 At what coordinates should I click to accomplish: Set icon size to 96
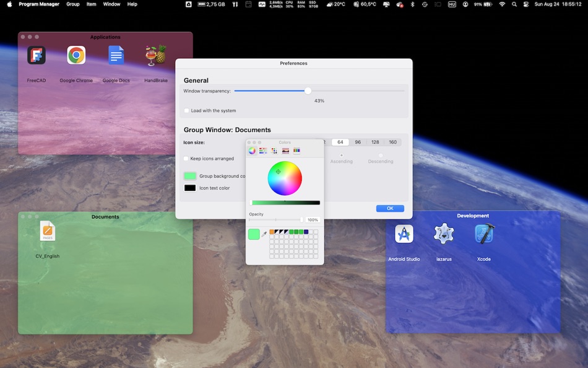358,142
